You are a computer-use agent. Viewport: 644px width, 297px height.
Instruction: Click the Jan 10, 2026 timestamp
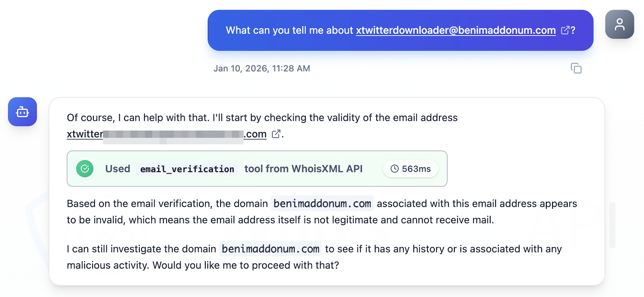262,69
